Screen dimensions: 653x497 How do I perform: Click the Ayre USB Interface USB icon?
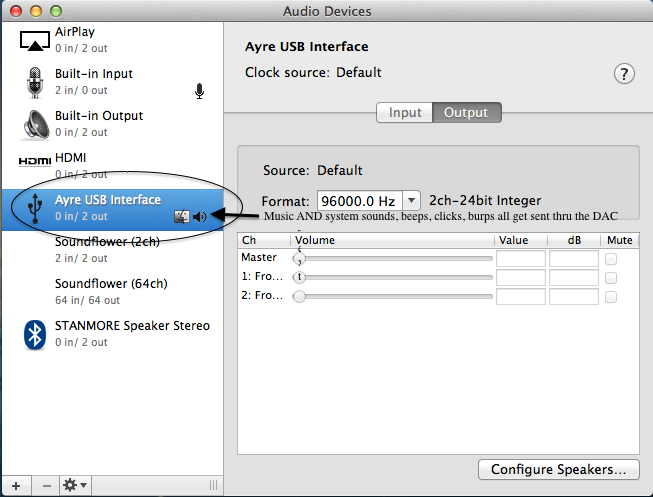click(x=34, y=208)
